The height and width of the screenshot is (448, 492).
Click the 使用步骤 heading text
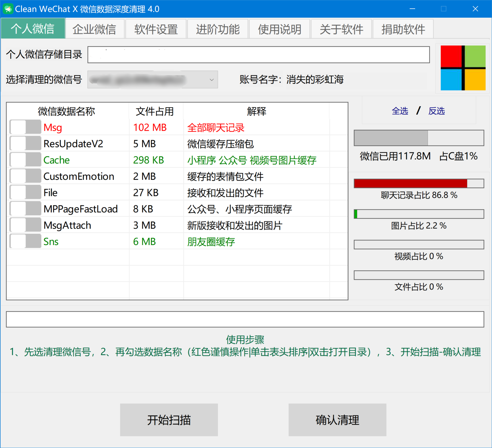tap(245, 340)
